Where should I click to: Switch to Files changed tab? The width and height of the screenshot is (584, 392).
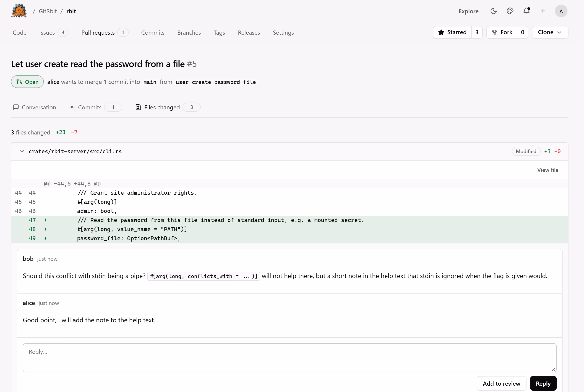click(168, 107)
